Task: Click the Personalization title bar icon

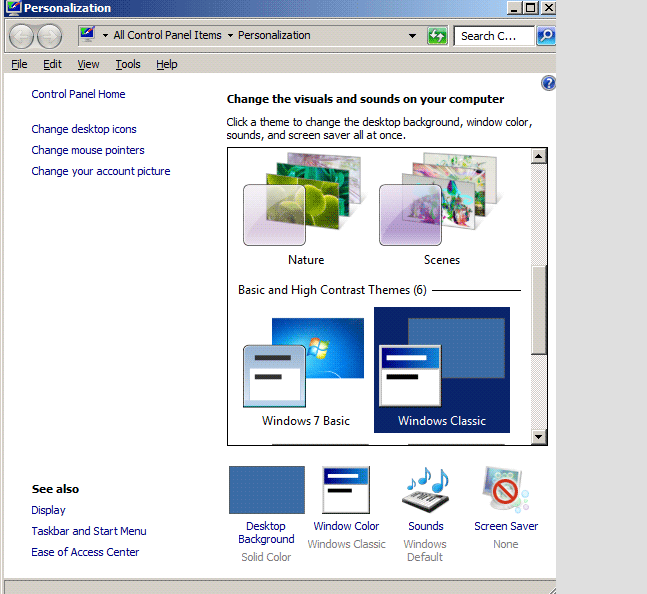Action: click(14, 8)
